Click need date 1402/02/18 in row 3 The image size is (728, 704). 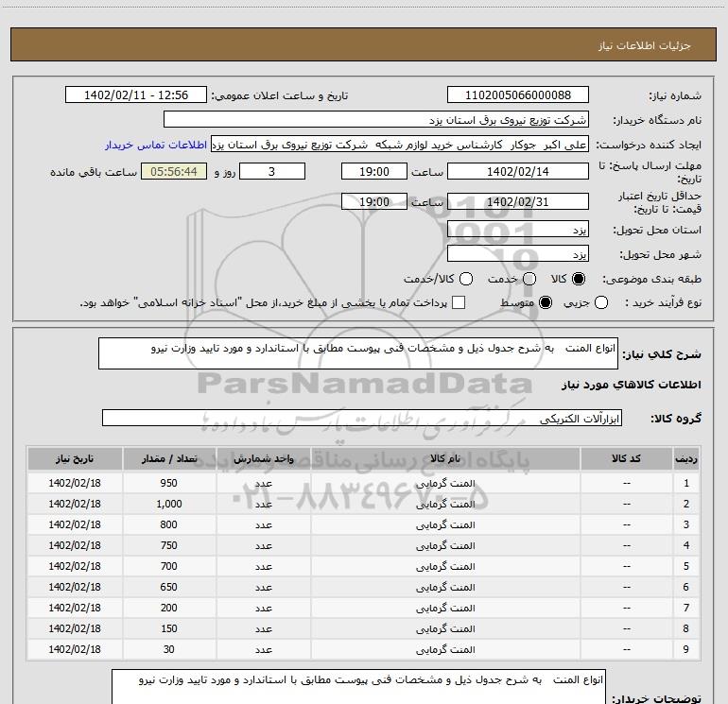(x=75, y=524)
